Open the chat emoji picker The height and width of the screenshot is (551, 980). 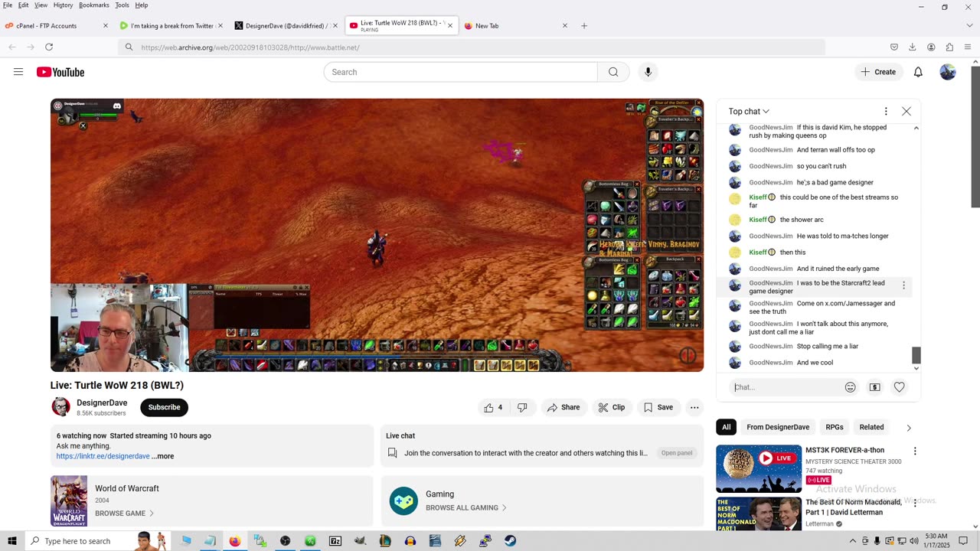coord(850,387)
